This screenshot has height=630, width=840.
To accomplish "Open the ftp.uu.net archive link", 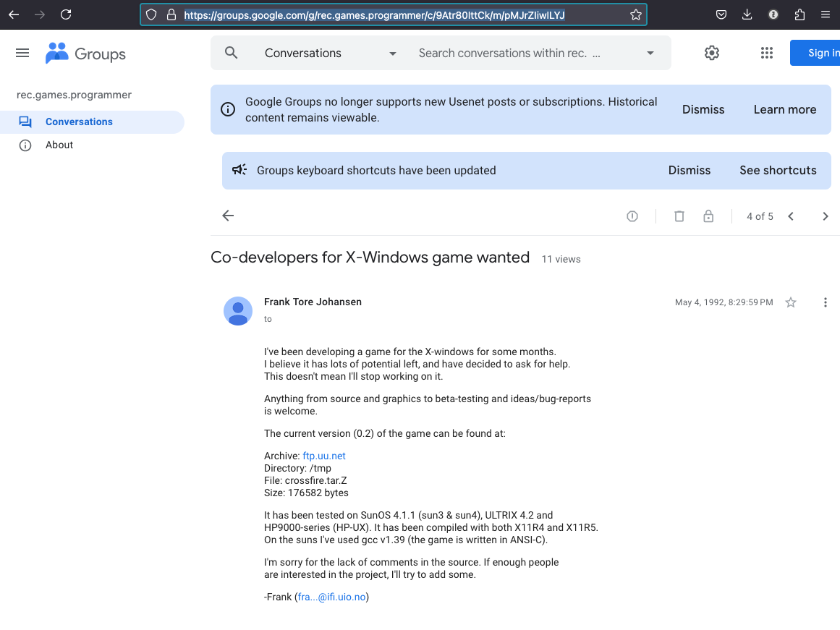I will [324, 456].
